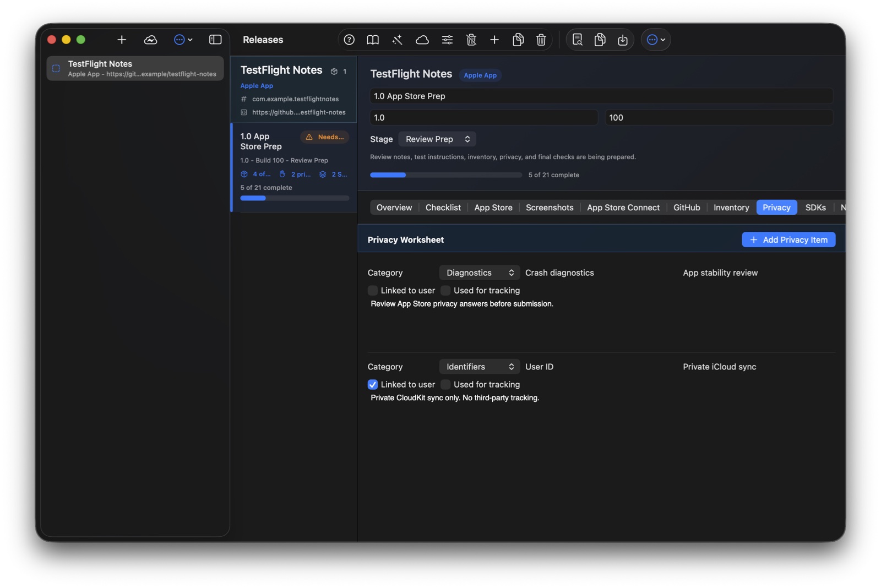
Task: Click the document magnifier preview icon
Action: point(577,40)
